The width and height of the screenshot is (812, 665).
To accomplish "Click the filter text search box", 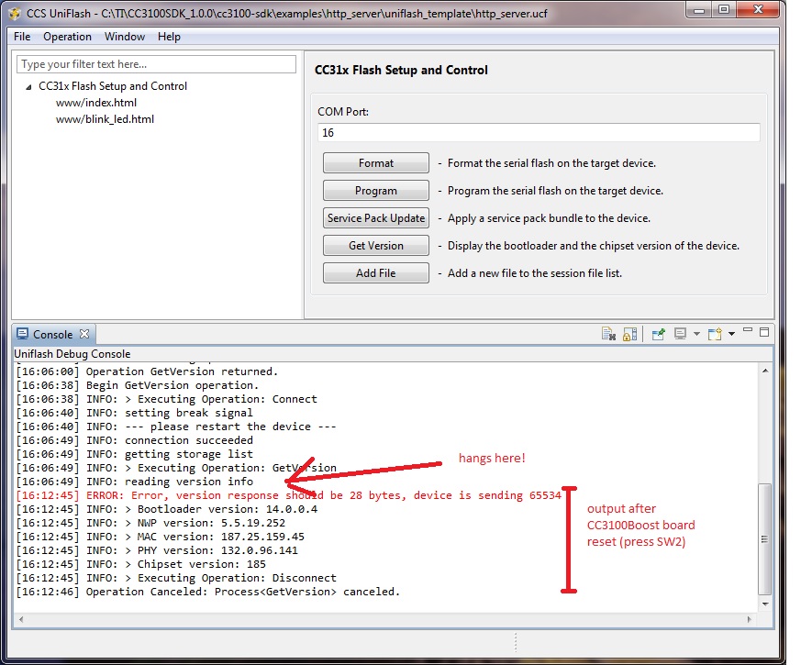I will pyautogui.click(x=156, y=64).
